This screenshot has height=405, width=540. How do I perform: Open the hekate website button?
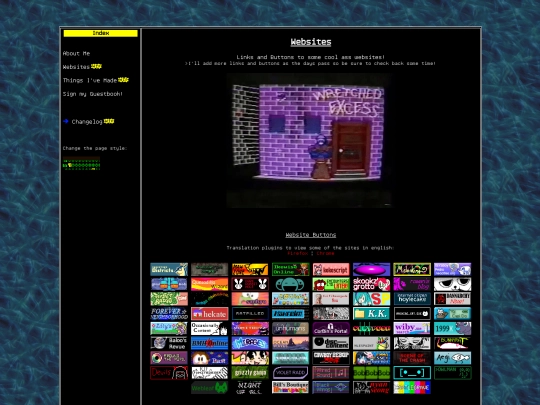tap(209, 314)
